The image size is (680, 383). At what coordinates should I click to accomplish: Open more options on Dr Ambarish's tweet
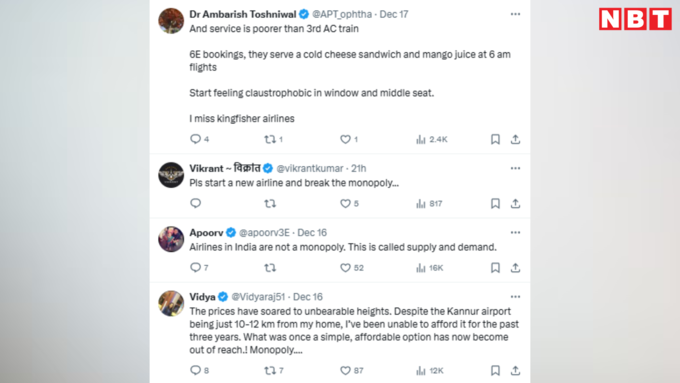coord(515,14)
